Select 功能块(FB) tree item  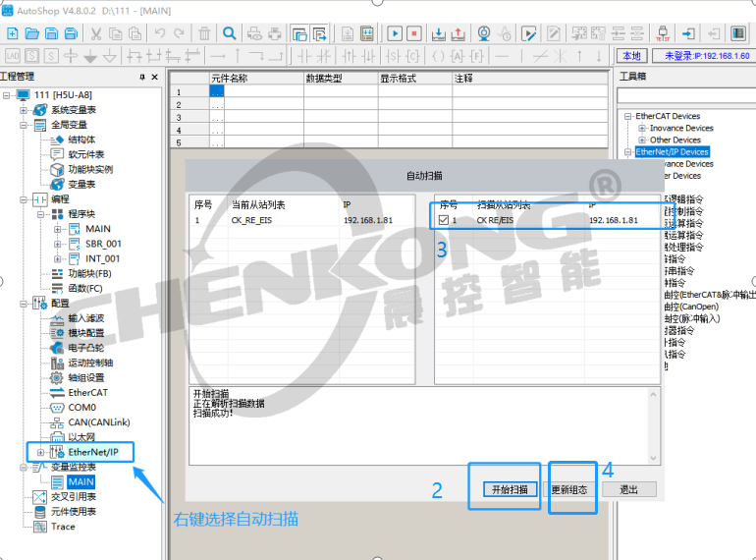(89, 273)
